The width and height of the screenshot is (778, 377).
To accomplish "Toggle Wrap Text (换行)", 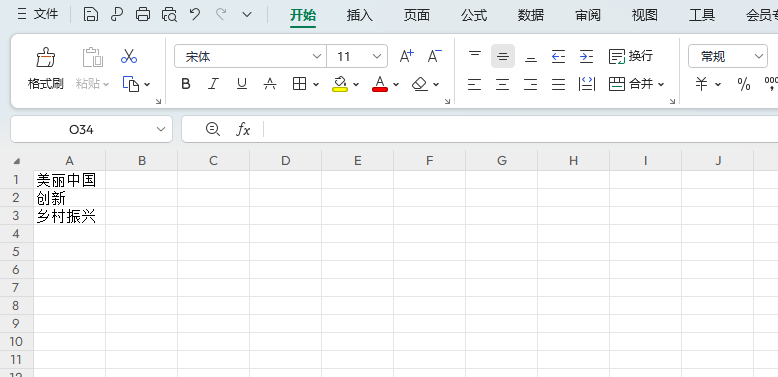I will [x=631, y=56].
